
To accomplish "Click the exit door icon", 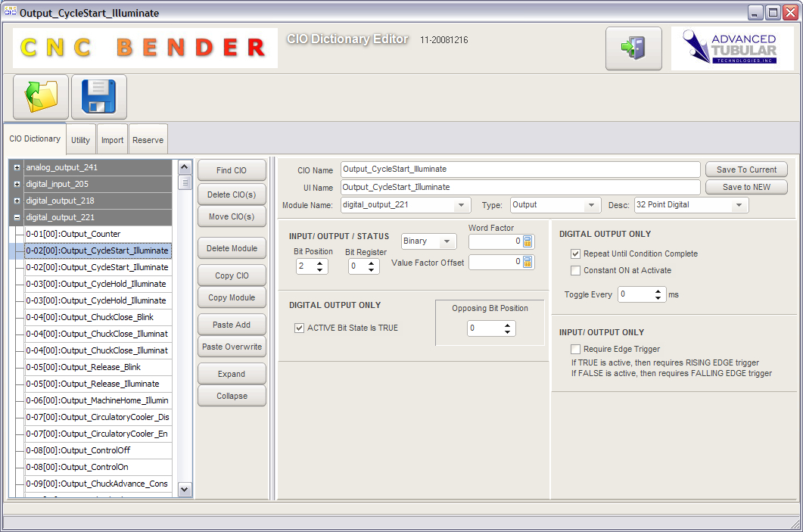I will tap(633, 48).
